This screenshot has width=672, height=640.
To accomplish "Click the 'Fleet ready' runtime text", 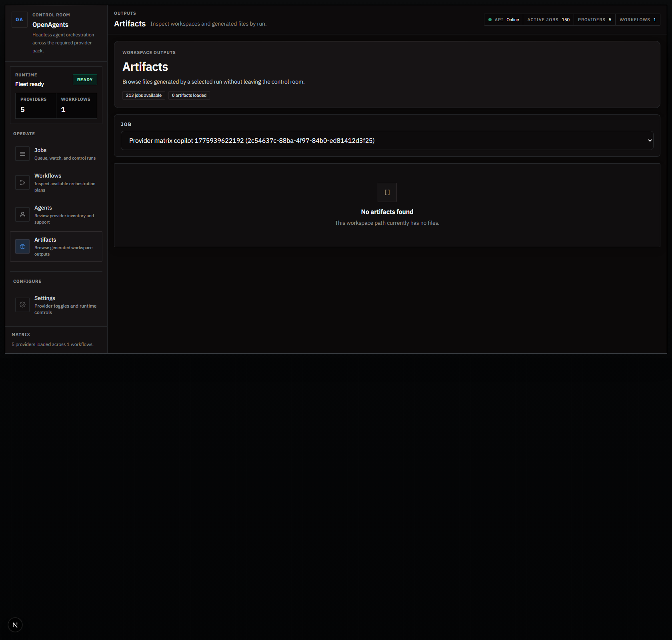I will [x=30, y=84].
